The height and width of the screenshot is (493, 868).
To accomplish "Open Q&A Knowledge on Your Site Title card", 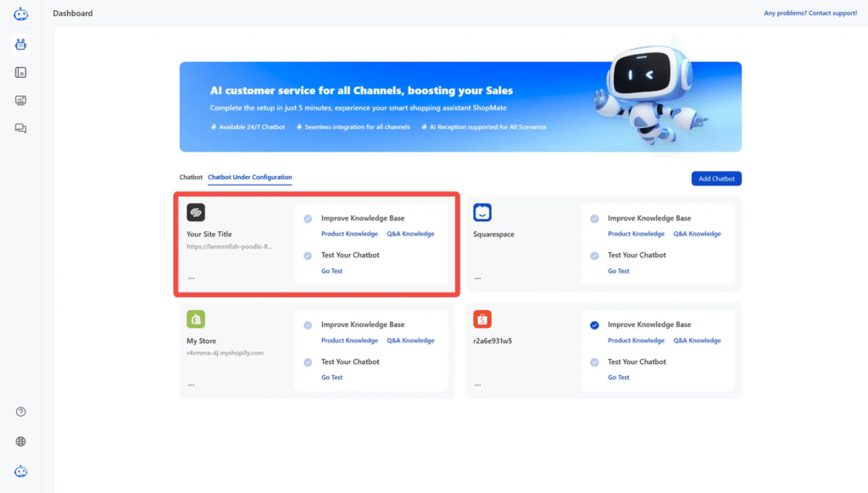I will (410, 234).
